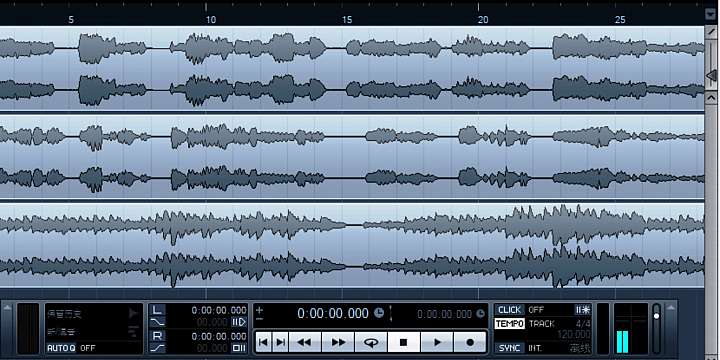Toggle the Cycle loop button
The image size is (720, 360).
coord(371,342)
